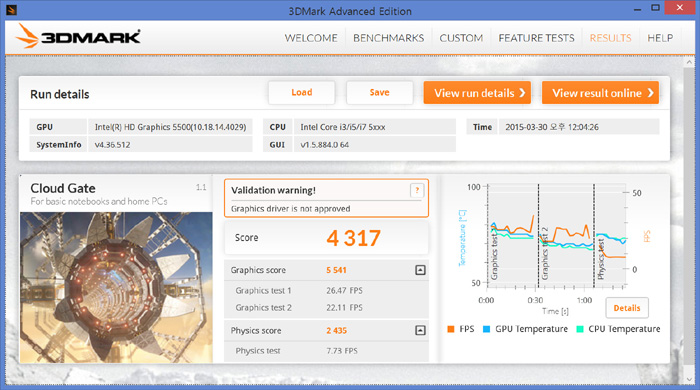Screen dimensions: 700x390
Task: Go to the CUSTOM tab
Action: (461, 38)
